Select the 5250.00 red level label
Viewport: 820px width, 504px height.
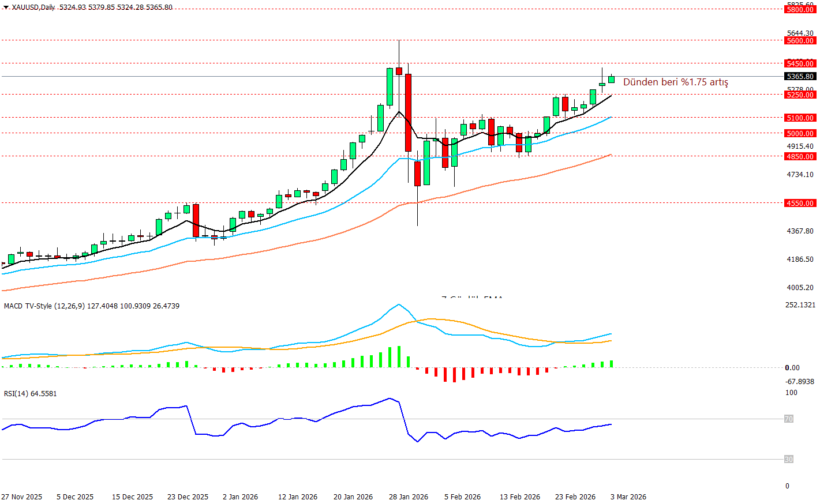800,95
